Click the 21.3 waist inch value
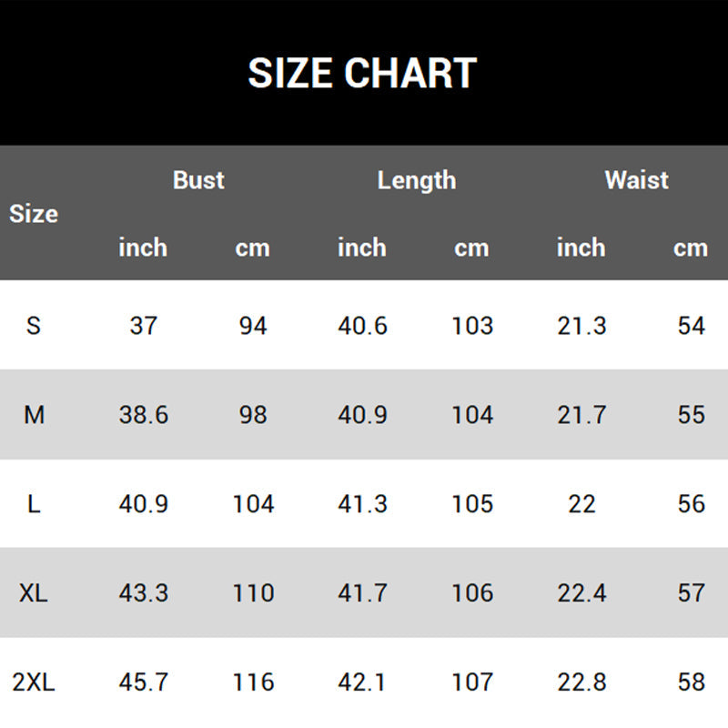 581,326
